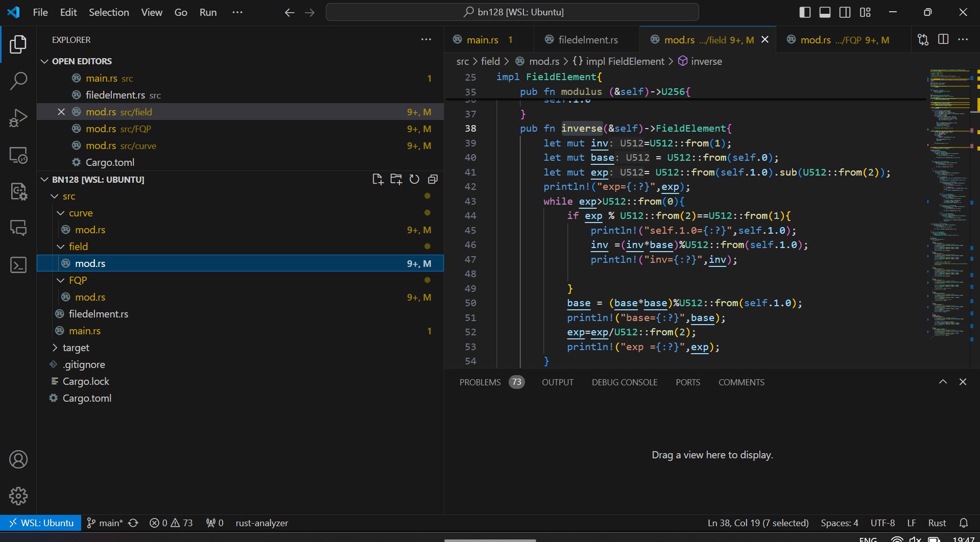This screenshot has width=980, height=542.
Task: Open the Explorer view in activity bar
Action: (18, 44)
